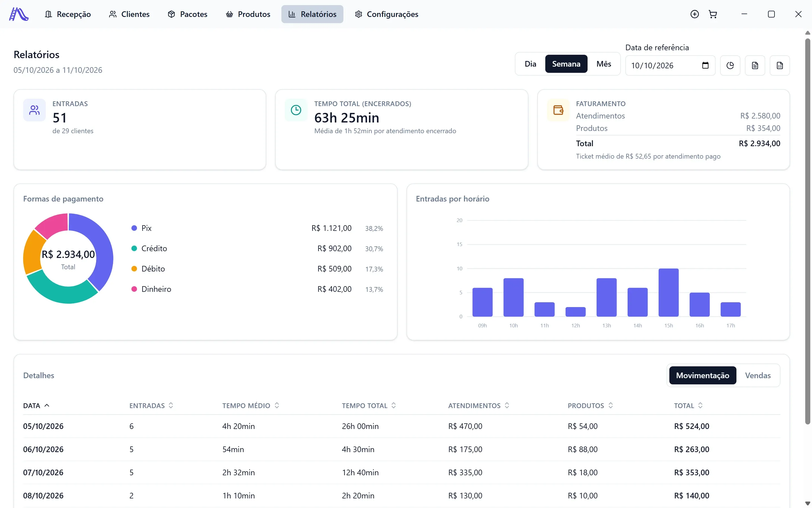Click the pie chart report icon
812x508 pixels.
click(x=730, y=65)
